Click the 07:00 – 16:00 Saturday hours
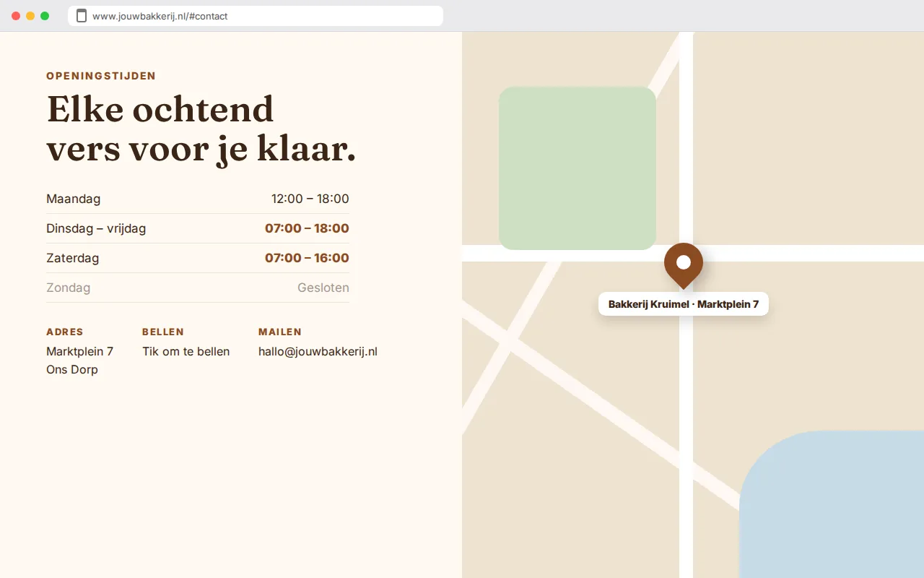 click(307, 258)
